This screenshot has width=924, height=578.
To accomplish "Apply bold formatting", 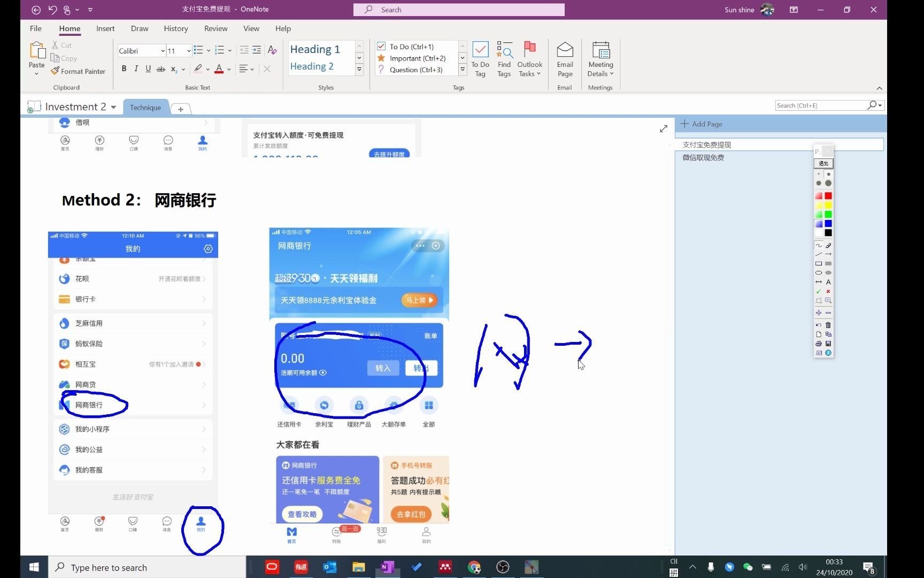I will click(x=124, y=69).
